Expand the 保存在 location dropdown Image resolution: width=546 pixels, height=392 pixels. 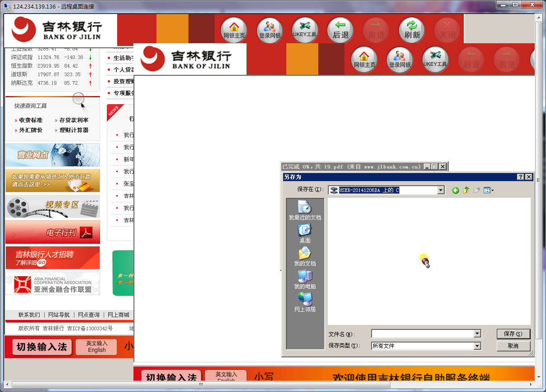pos(441,191)
